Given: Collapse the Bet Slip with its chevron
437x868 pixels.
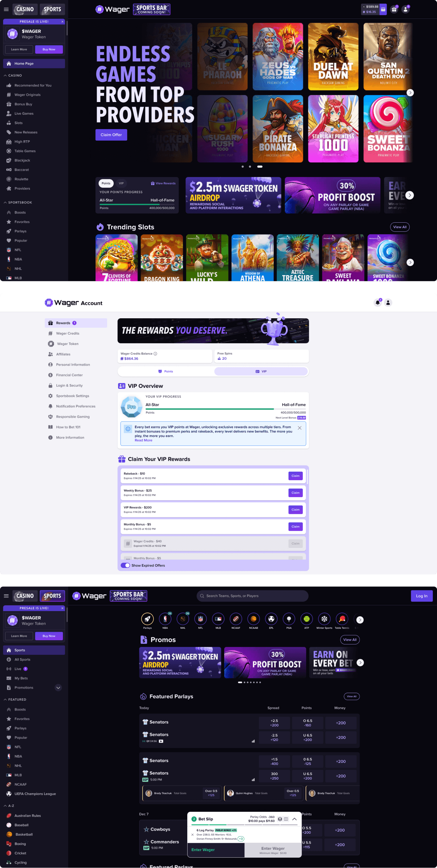Looking at the screenshot, I should click(x=294, y=819).
